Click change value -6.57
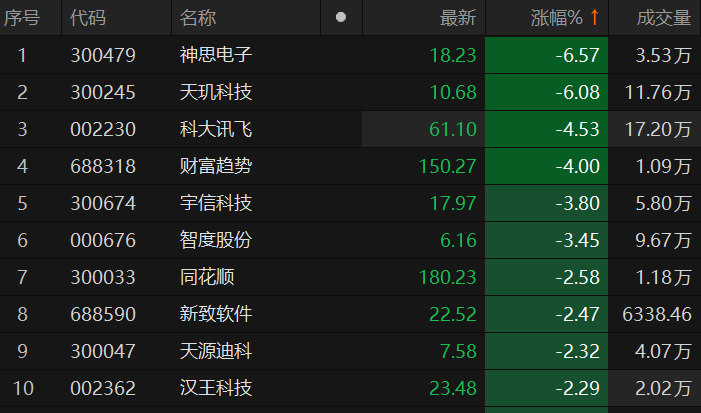Image resolution: width=701 pixels, height=413 pixels. point(577,55)
